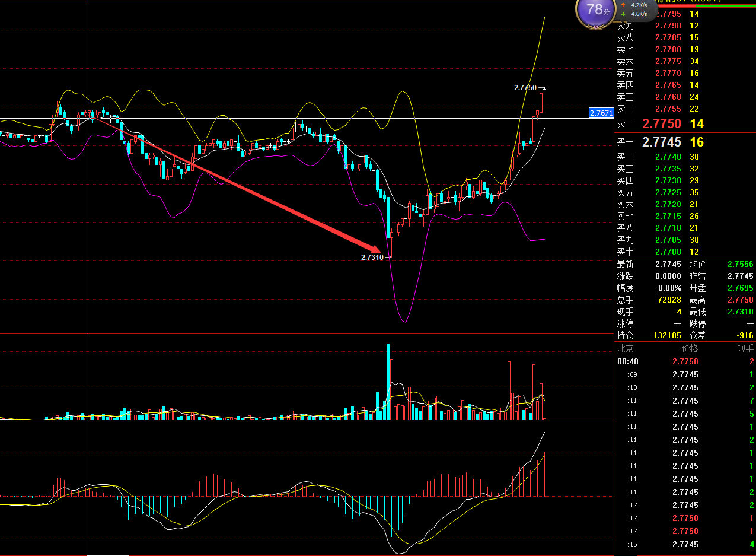Viewport: 756px width, 556px height.
Task: Select the 买四 bid row
Action: click(685, 180)
